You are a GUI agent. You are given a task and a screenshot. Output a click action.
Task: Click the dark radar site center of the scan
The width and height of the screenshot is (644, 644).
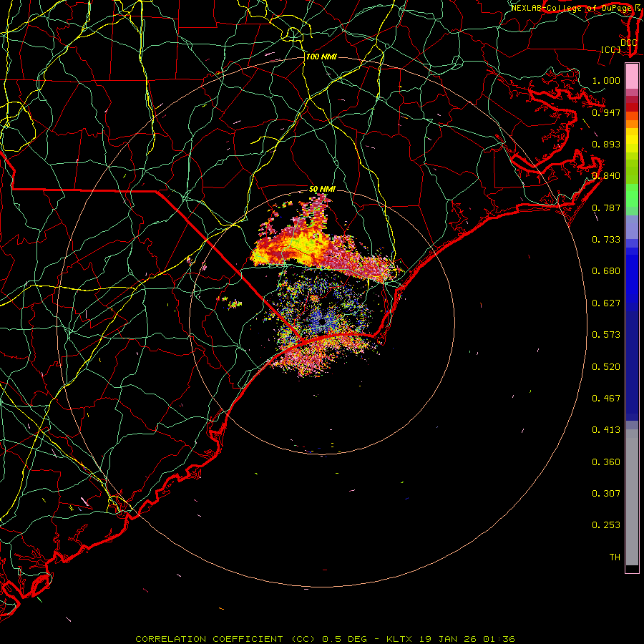click(x=322, y=321)
